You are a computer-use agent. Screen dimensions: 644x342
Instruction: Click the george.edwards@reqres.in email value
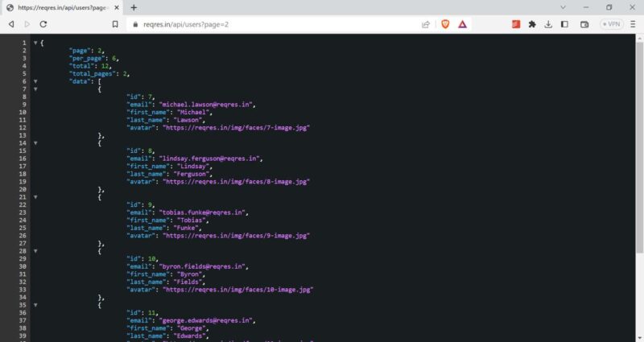pyautogui.click(x=205, y=320)
